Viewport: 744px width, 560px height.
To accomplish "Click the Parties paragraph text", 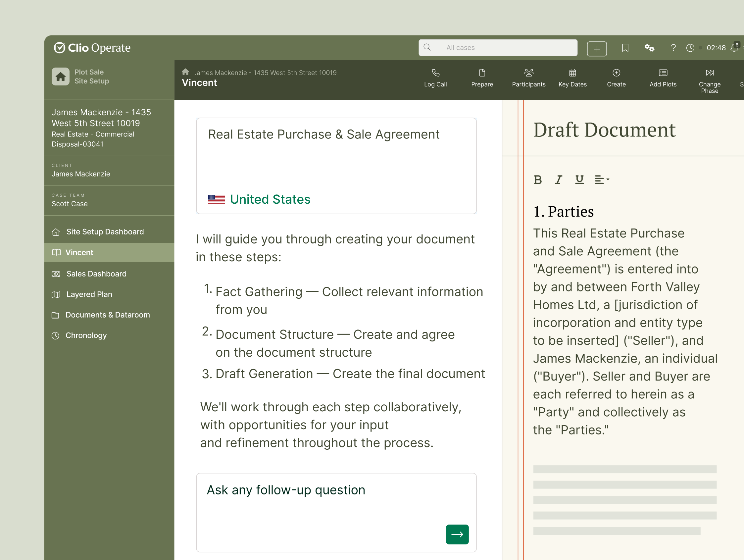I will pos(625,331).
